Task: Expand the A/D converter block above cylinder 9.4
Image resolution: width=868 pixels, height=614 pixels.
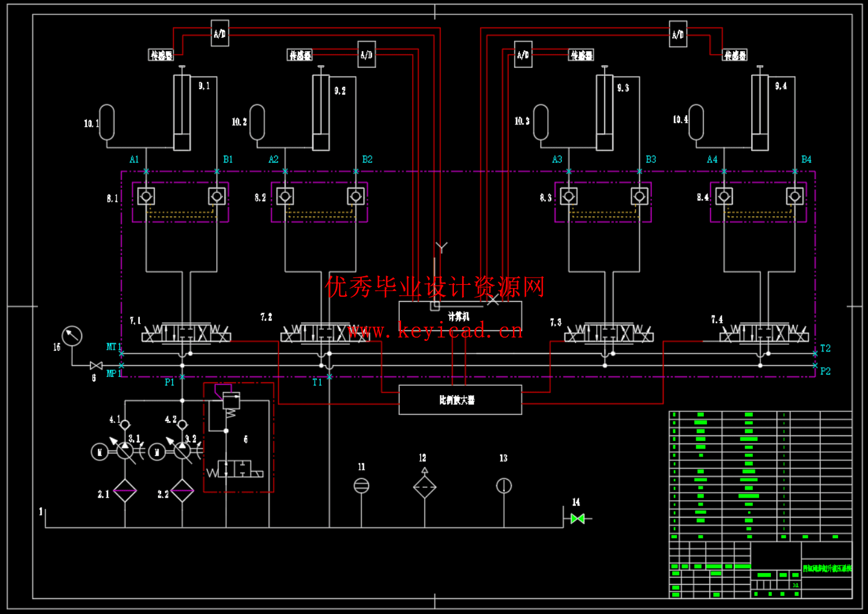Action: click(x=678, y=35)
